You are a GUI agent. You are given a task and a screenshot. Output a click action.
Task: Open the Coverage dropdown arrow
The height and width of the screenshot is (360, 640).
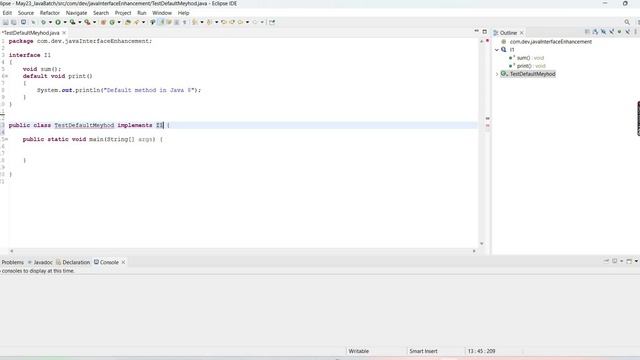[80, 22]
